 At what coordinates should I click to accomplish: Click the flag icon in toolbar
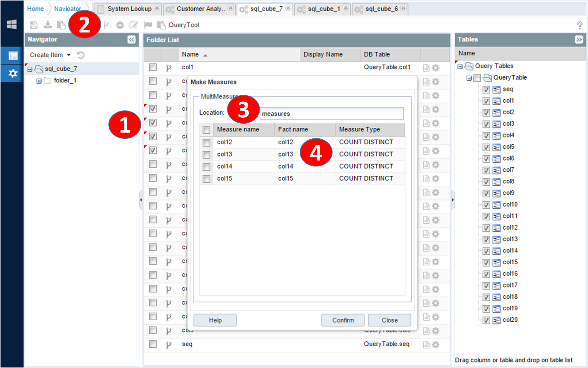click(x=148, y=25)
